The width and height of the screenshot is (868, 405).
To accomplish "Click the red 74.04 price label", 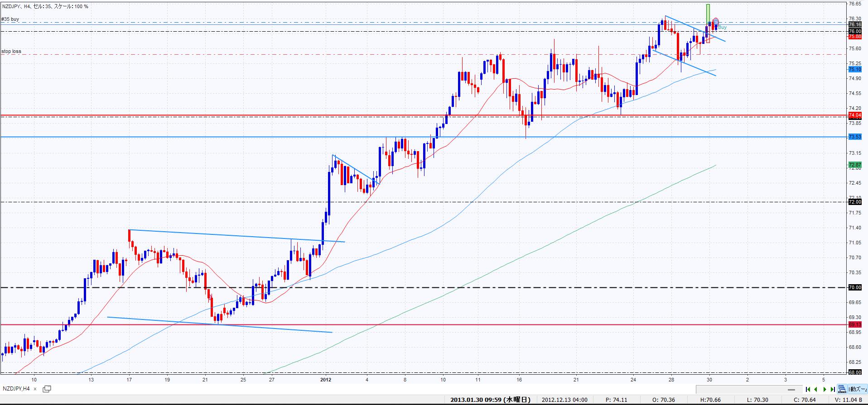I will 854,115.
